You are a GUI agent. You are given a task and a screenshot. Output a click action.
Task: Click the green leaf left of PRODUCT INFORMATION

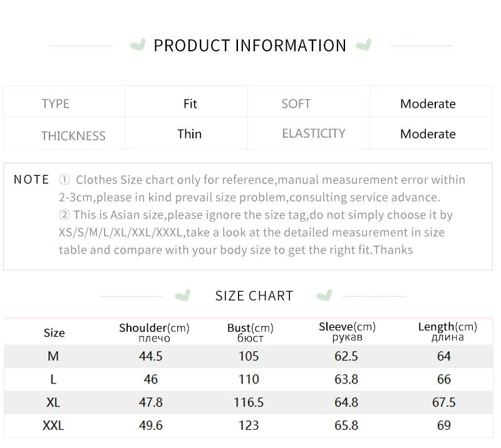(x=137, y=45)
